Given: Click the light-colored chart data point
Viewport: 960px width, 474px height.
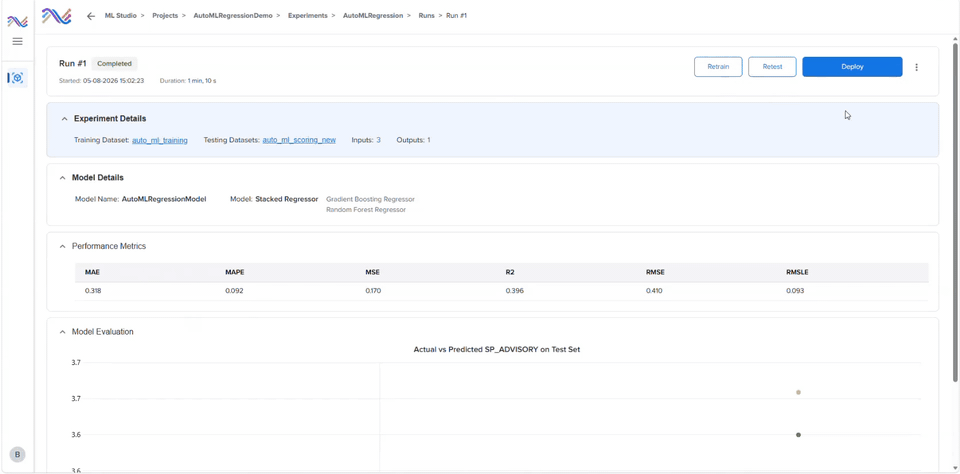Looking at the screenshot, I should [x=798, y=392].
